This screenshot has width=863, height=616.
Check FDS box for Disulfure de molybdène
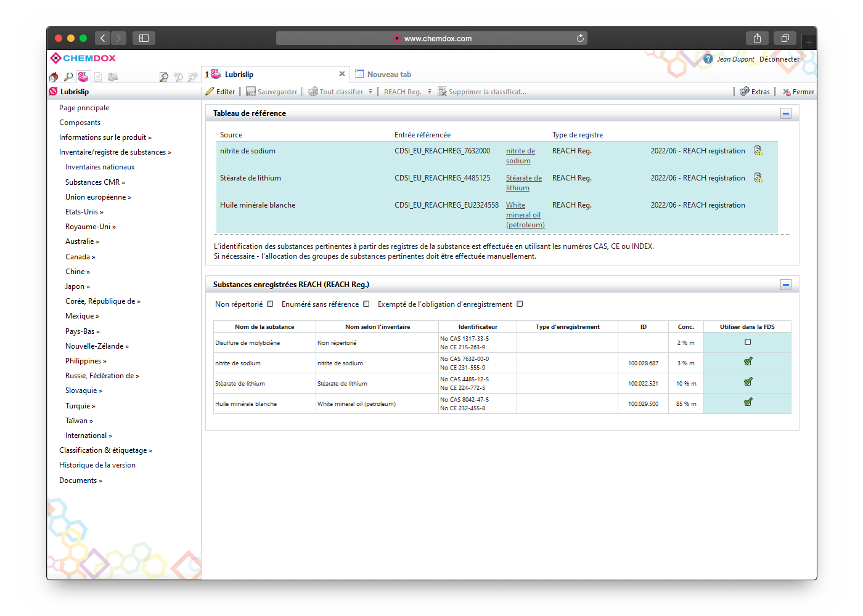pyautogui.click(x=748, y=342)
